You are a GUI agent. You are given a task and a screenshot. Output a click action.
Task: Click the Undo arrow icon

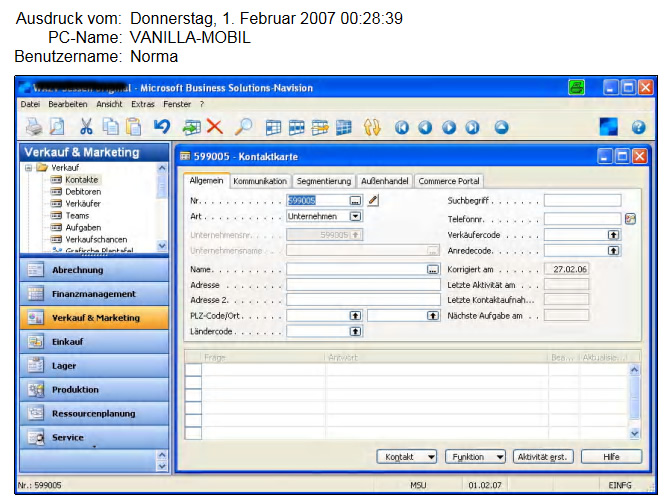tap(162, 127)
